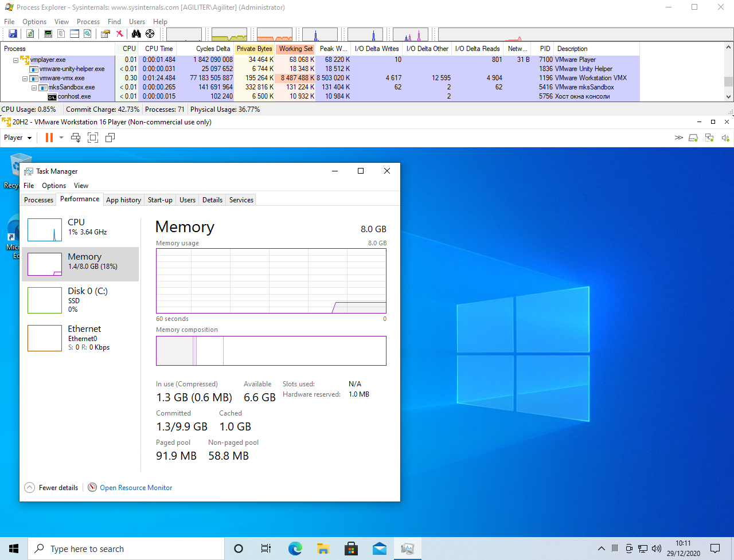Open the View menu in Task Manager
The height and width of the screenshot is (560, 734).
click(x=81, y=186)
